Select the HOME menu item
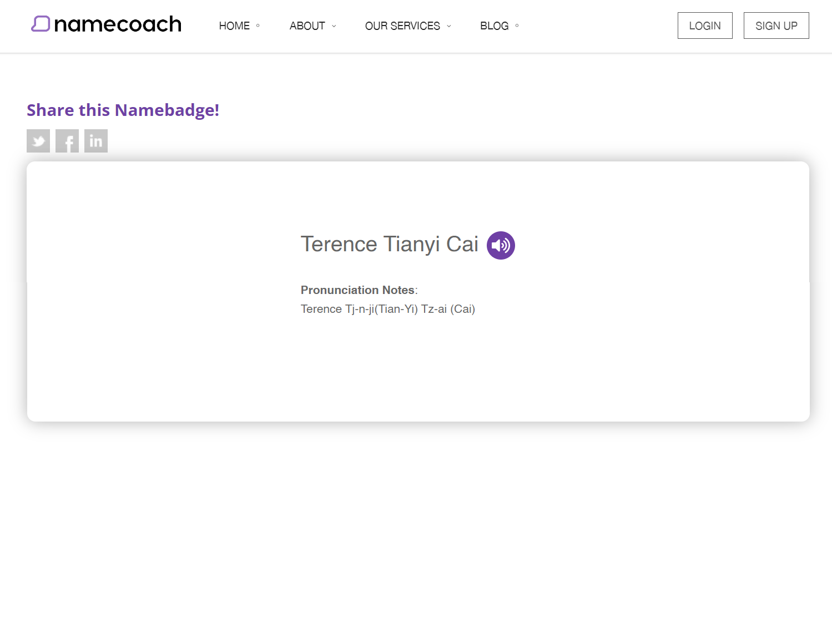The image size is (832, 644). pos(234,26)
